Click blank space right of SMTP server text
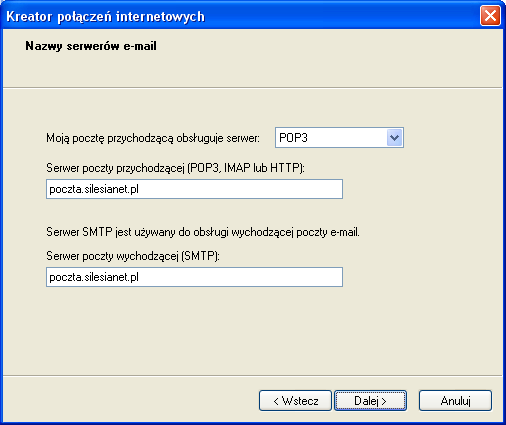Image resolution: width=506 pixels, height=425 pixels. click(240, 277)
